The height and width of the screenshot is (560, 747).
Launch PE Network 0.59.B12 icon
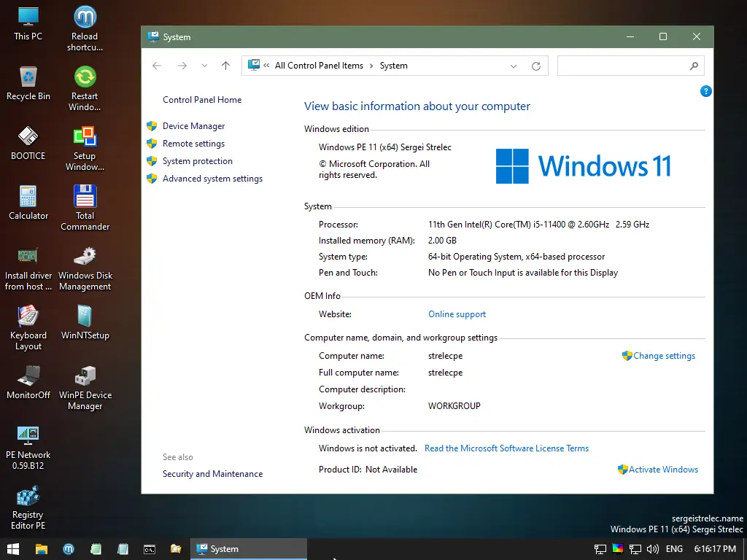click(28, 448)
